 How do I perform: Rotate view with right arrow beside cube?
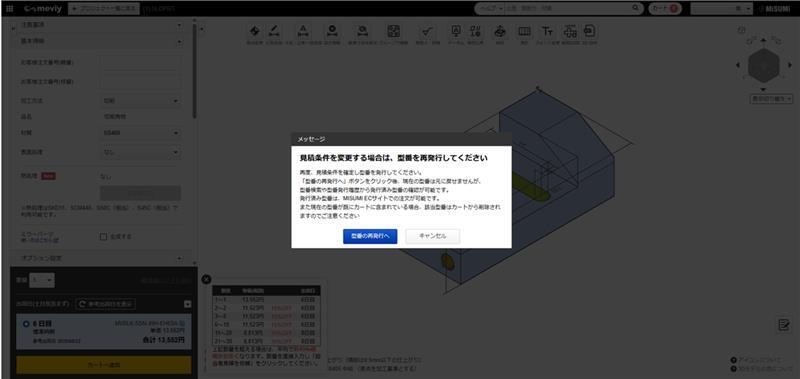[789, 65]
